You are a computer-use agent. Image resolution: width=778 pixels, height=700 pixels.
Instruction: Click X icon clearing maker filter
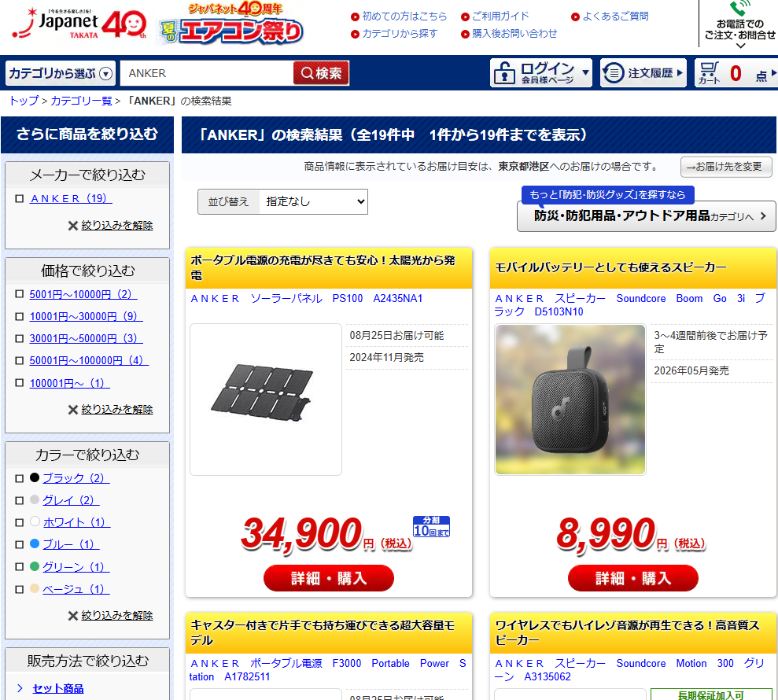[73, 226]
